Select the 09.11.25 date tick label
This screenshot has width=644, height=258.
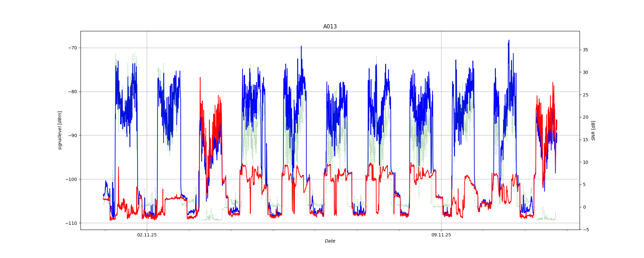click(x=441, y=235)
